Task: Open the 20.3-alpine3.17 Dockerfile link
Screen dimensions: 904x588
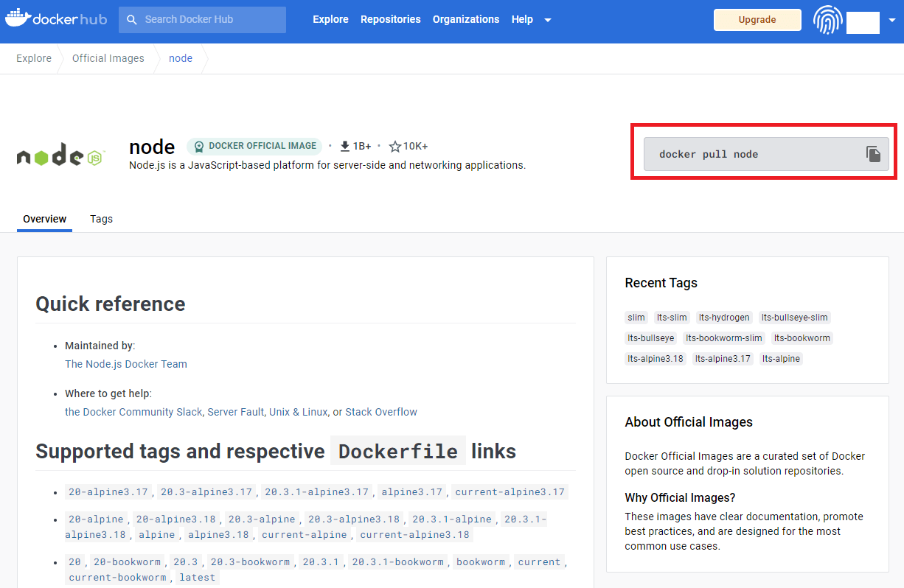Action: pyautogui.click(x=206, y=492)
